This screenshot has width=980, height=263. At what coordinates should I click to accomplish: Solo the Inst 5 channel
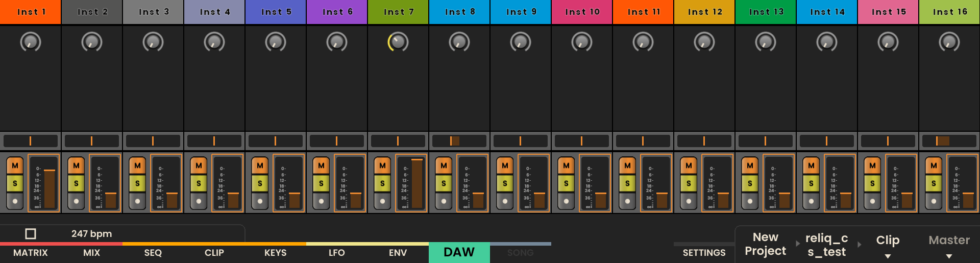coord(260,183)
